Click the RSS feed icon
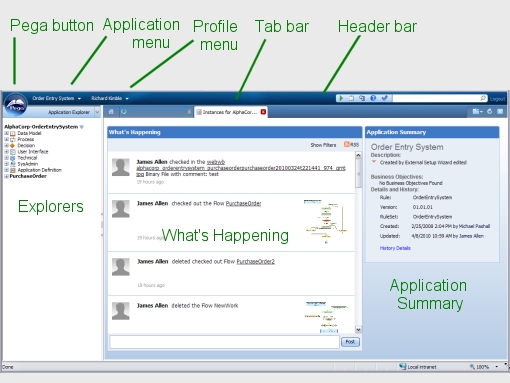Image resolution: width=510 pixels, height=383 pixels. click(x=347, y=144)
